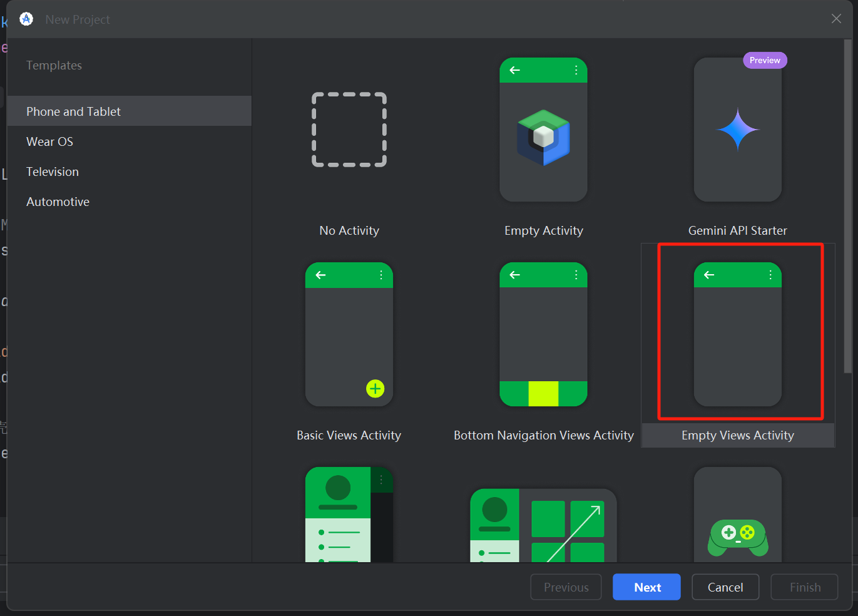Click the "Basic Views Activity" label

point(349,435)
